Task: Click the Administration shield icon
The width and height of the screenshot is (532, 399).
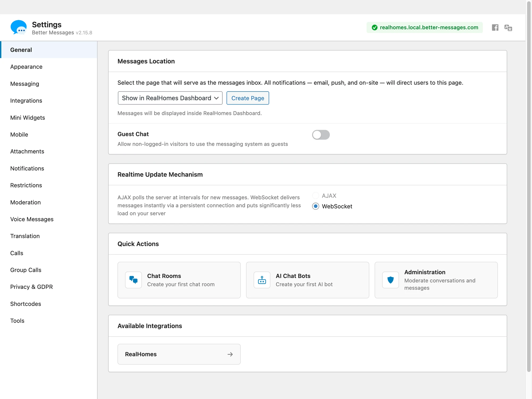Action: [390, 280]
